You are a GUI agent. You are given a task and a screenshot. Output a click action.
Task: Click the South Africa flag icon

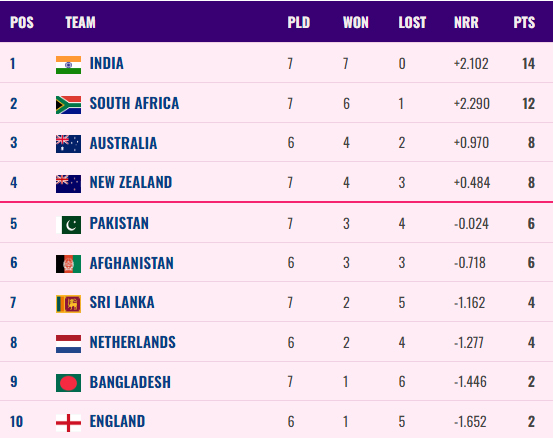point(68,105)
